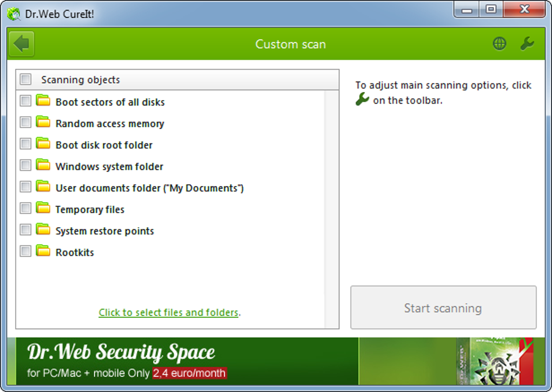Click the green back arrow button
The width and height of the screenshot is (552, 392).
[21, 44]
